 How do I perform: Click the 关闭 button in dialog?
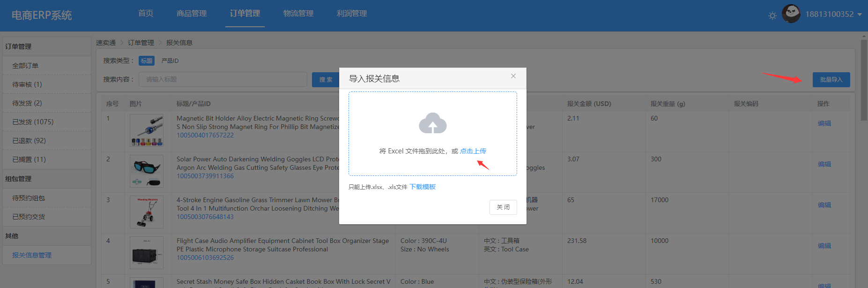pos(503,207)
